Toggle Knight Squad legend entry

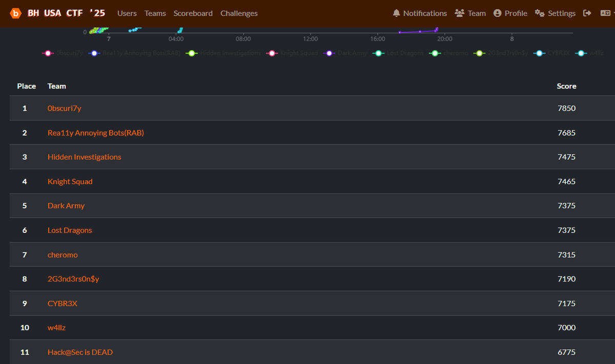[292, 53]
